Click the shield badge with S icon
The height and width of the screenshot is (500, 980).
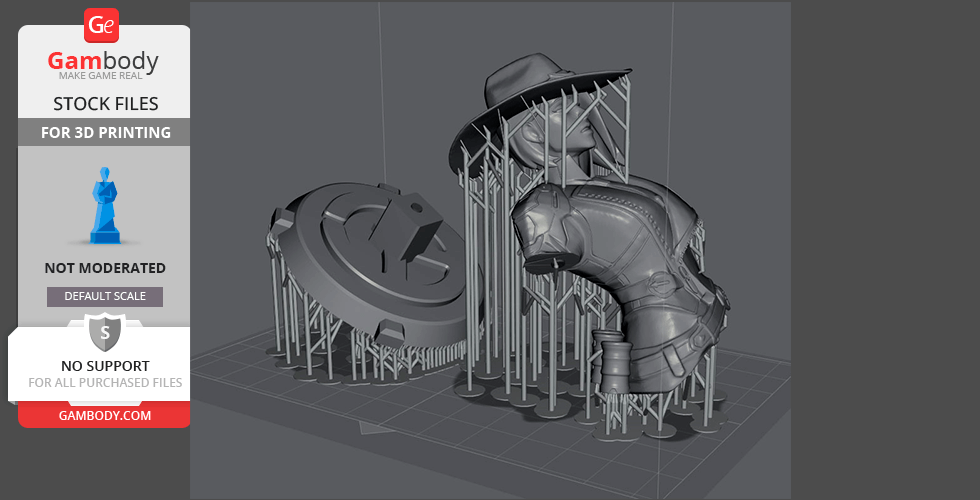coord(104,330)
